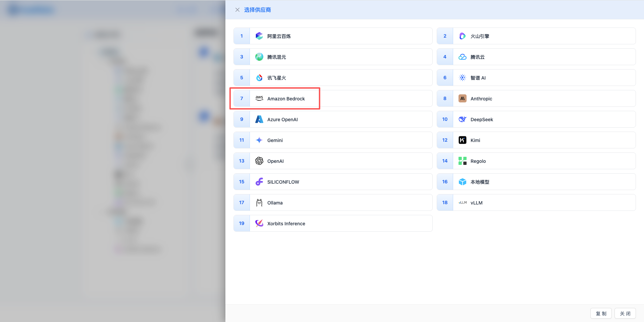Click the Alibaba Bailian (阿里云百炼) provider icon
This screenshot has height=322, width=644.
[x=259, y=36]
